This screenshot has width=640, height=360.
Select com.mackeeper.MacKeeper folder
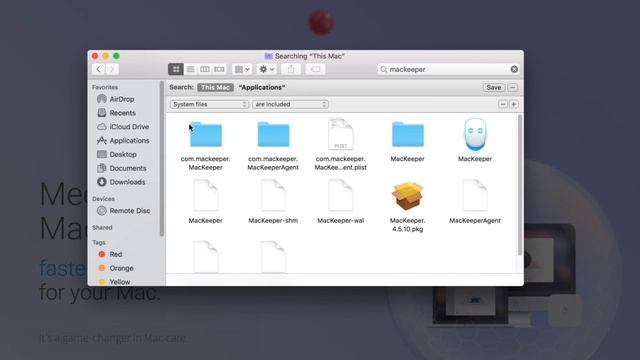click(206, 135)
